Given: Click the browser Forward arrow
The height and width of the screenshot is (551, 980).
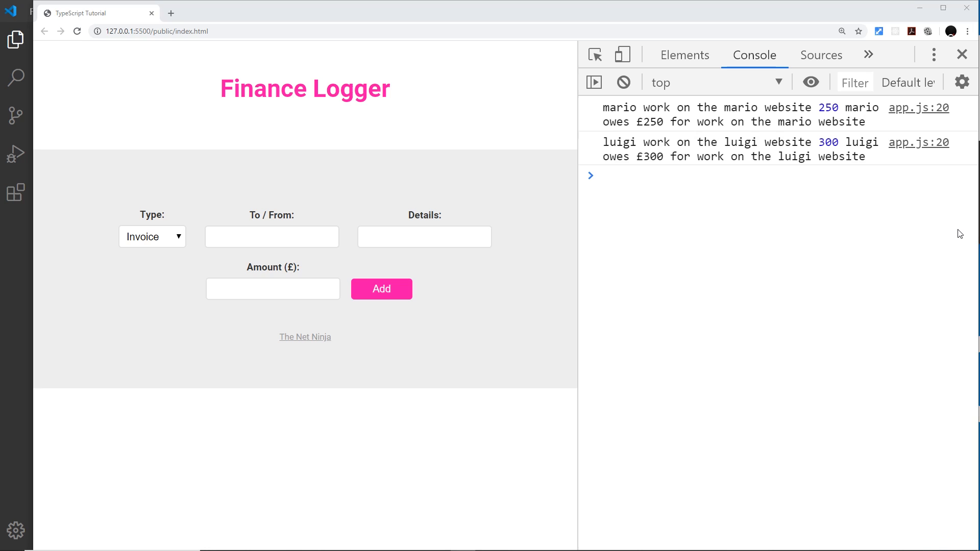Looking at the screenshot, I should point(61,31).
